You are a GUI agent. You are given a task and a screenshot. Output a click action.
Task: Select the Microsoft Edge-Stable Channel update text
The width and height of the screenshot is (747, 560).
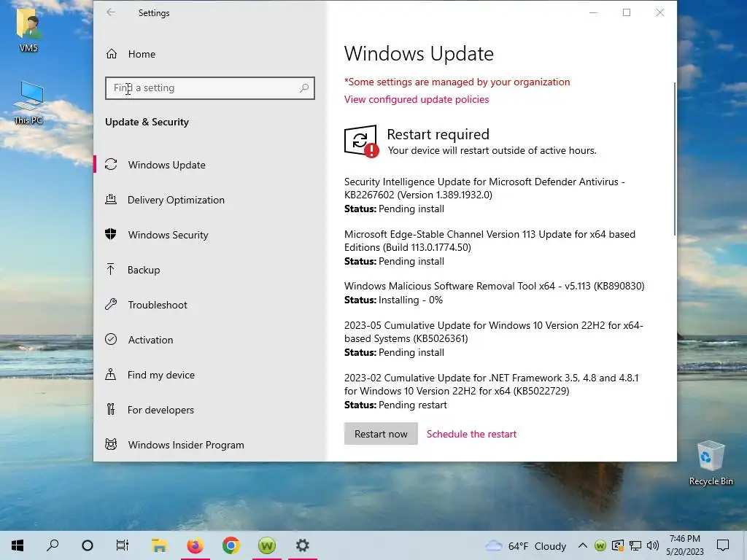pyautogui.click(x=489, y=241)
